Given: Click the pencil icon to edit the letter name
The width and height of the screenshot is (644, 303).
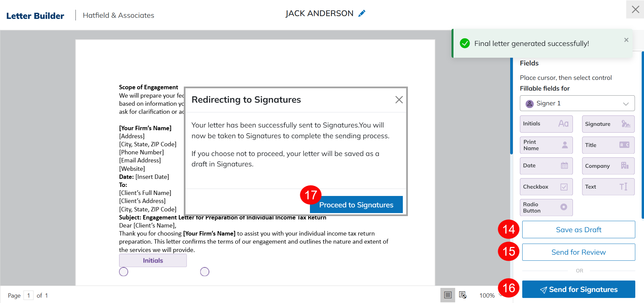Looking at the screenshot, I should click(362, 13).
